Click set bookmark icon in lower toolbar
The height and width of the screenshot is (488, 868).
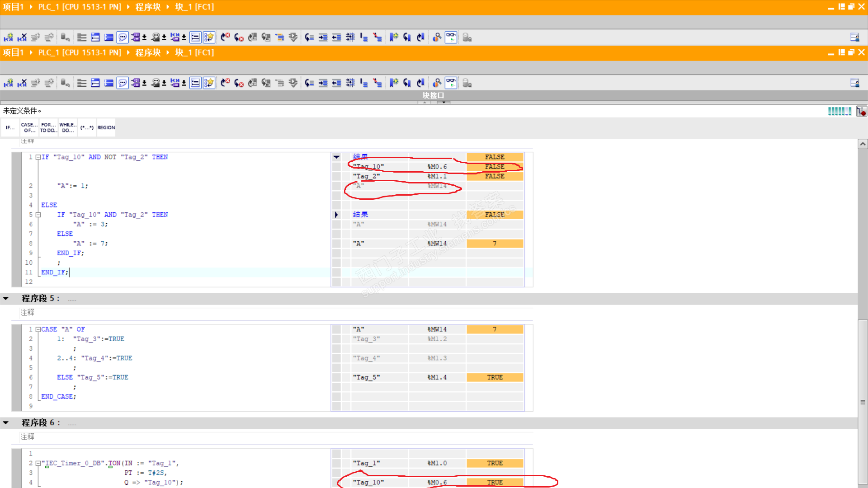tap(394, 83)
